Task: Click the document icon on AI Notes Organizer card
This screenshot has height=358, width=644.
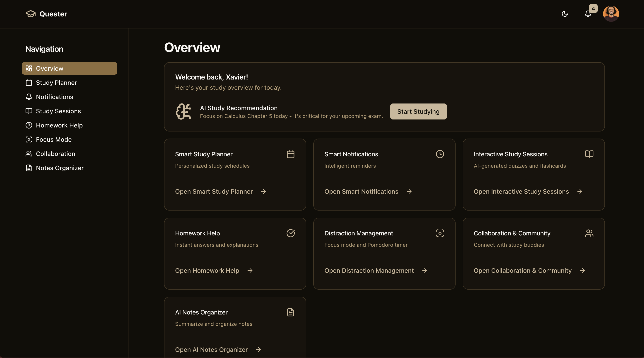Action: (290, 312)
